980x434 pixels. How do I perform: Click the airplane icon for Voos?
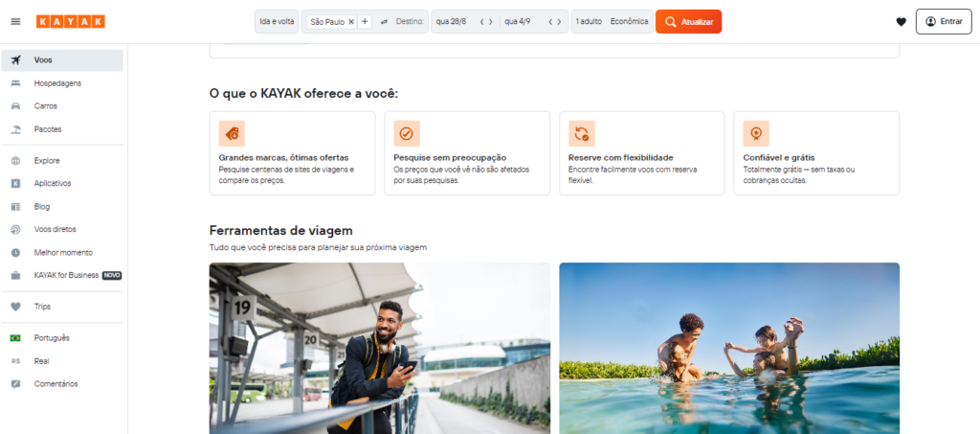click(x=15, y=60)
